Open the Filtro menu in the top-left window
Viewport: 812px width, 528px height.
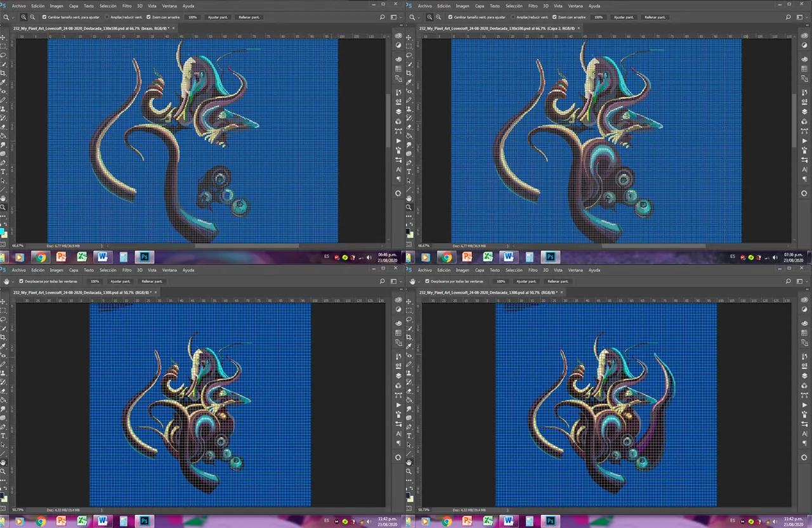click(127, 6)
